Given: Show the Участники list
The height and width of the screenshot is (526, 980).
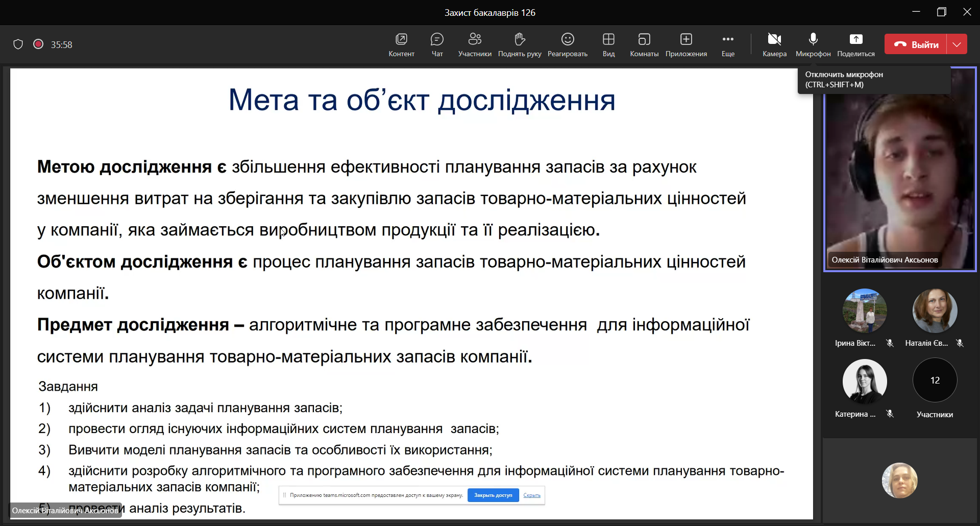Looking at the screenshot, I should (x=475, y=44).
